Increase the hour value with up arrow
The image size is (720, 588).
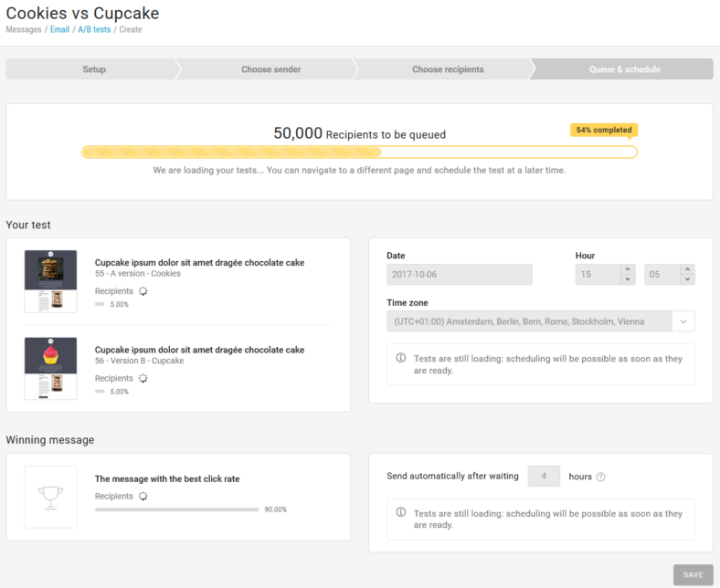(627, 269)
